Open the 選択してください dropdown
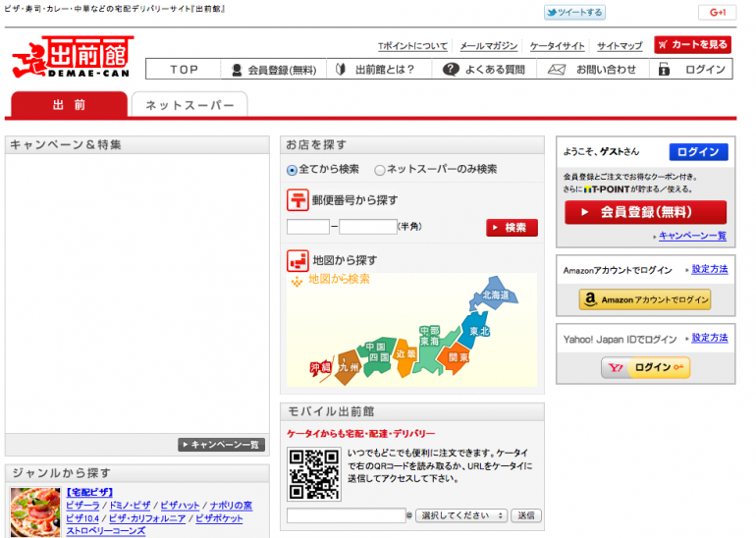 (x=460, y=515)
